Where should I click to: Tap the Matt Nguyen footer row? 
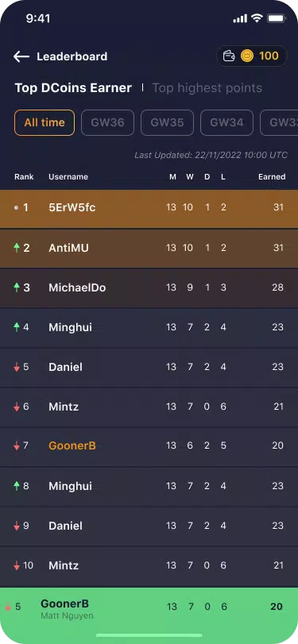tap(149, 610)
